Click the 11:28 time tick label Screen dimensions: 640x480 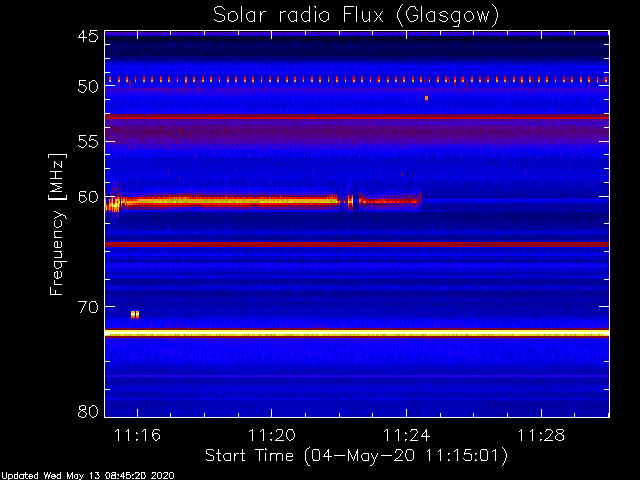[541, 435]
